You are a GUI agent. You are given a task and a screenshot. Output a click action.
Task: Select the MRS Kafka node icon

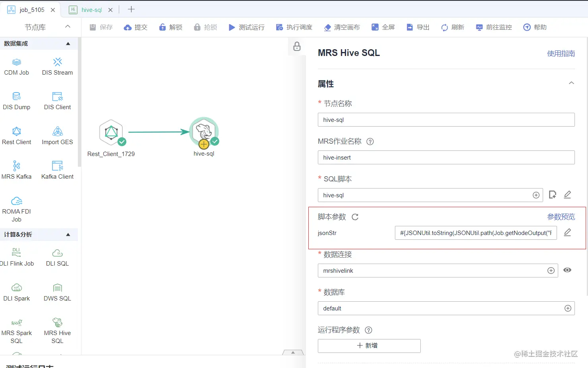click(x=17, y=166)
